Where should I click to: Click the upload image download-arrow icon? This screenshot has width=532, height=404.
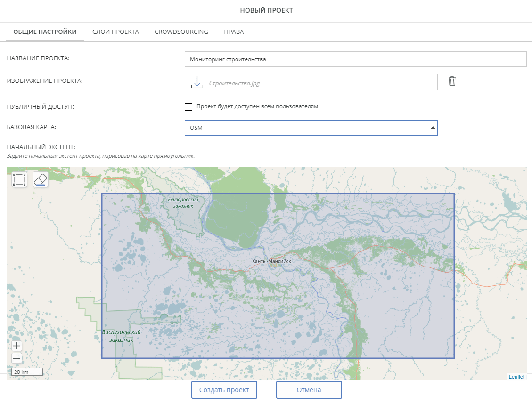pyautogui.click(x=197, y=82)
